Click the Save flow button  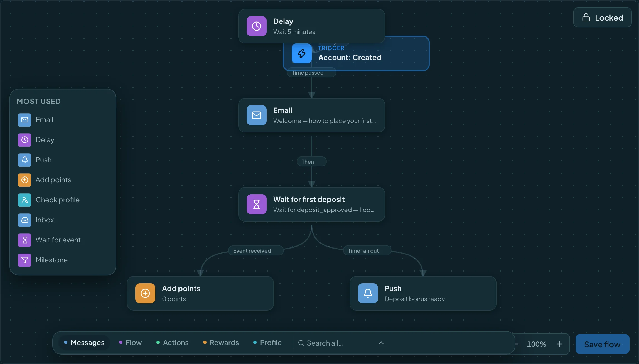click(602, 344)
